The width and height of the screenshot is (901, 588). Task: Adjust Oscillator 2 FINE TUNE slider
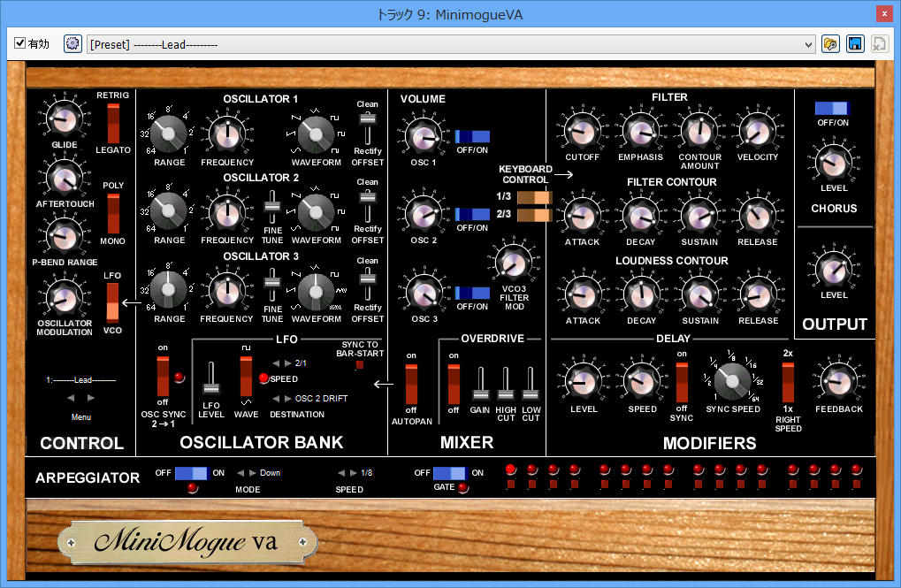click(272, 207)
